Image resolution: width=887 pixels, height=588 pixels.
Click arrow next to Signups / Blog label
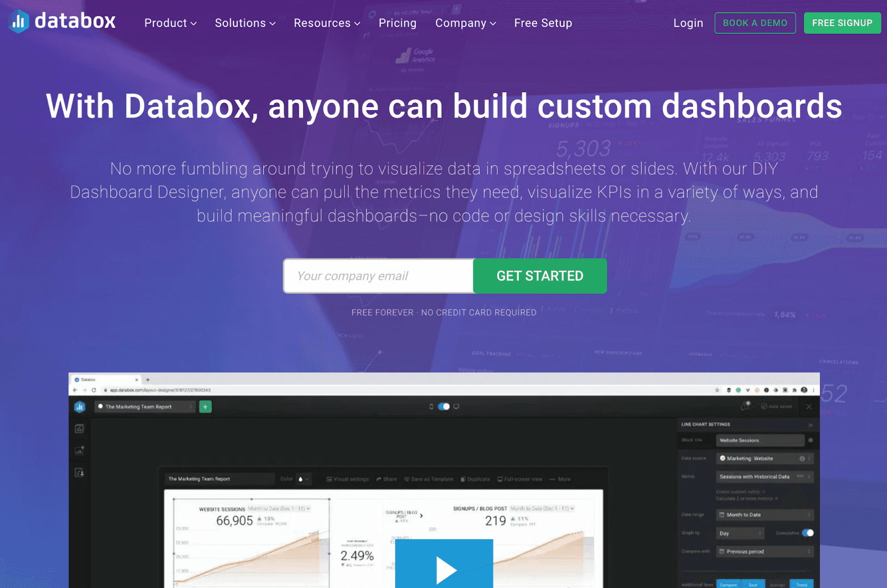coord(421,516)
